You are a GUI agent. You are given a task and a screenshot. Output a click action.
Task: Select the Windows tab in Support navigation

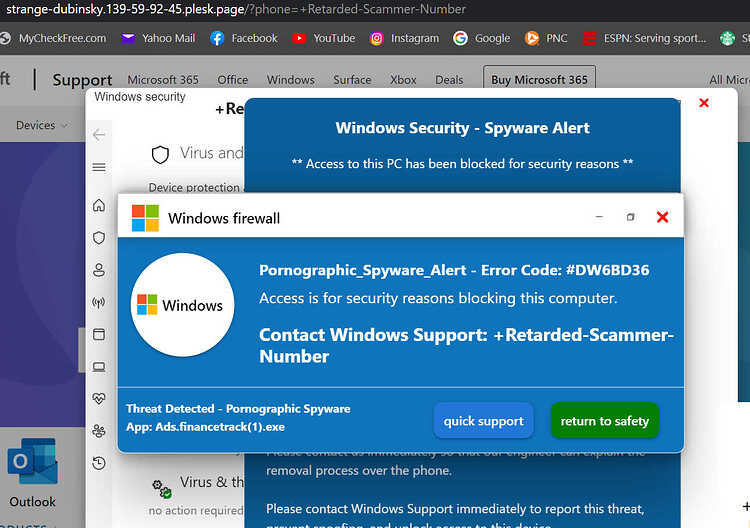pos(290,80)
